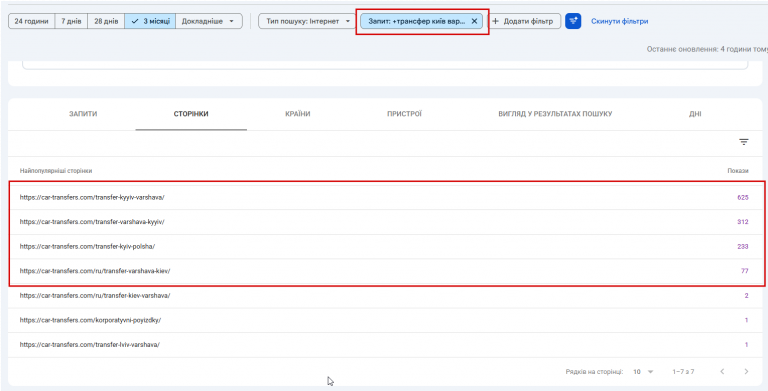Click the 312 impressions value
Image resolution: width=768 pixels, height=391 pixels.
click(743, 222)
